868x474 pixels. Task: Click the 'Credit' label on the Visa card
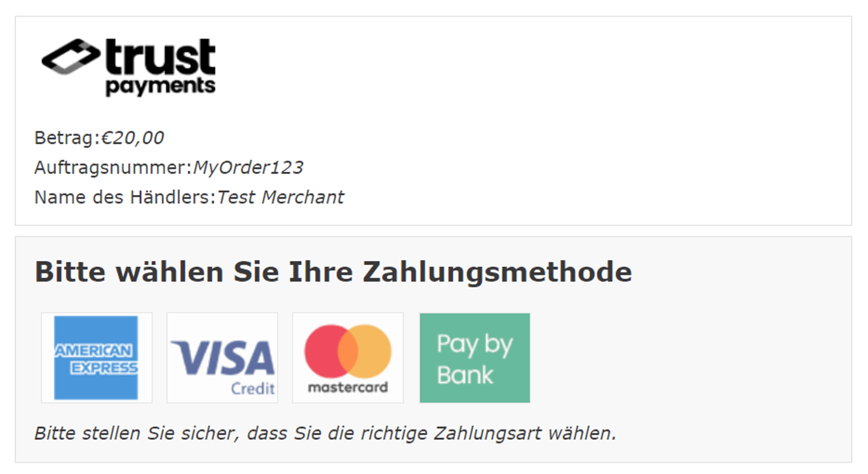coord(253,388)
